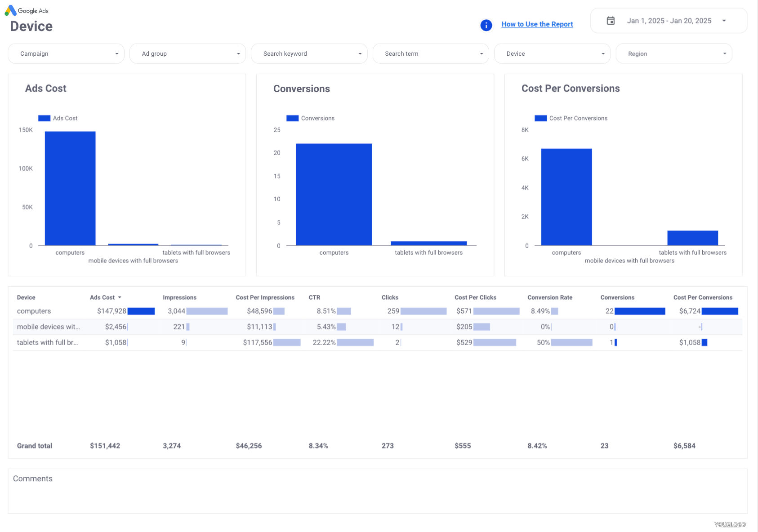758x532 pixels.
Task: Open the Search keyword dropdown
Action: coord(309,53)
